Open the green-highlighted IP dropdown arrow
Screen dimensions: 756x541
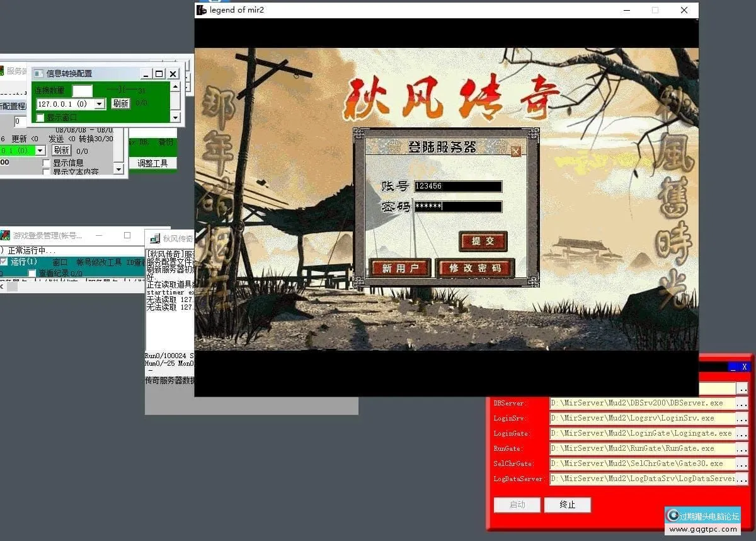(x=40, y=151)
